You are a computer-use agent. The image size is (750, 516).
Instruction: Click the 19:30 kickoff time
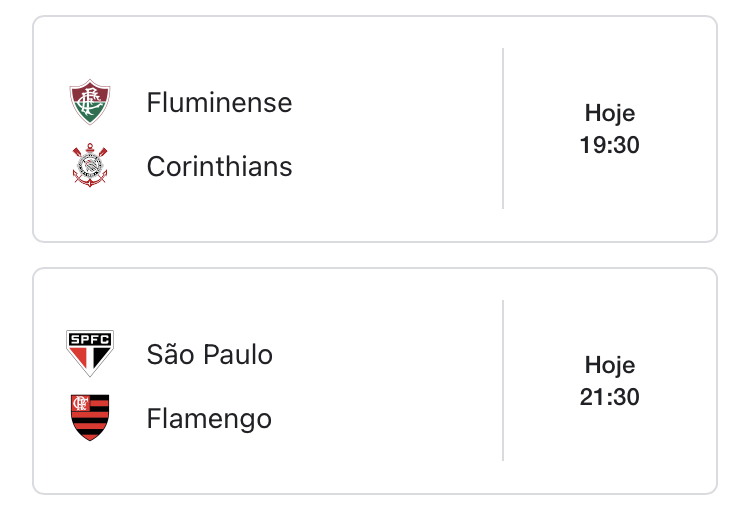coord(609,146)
